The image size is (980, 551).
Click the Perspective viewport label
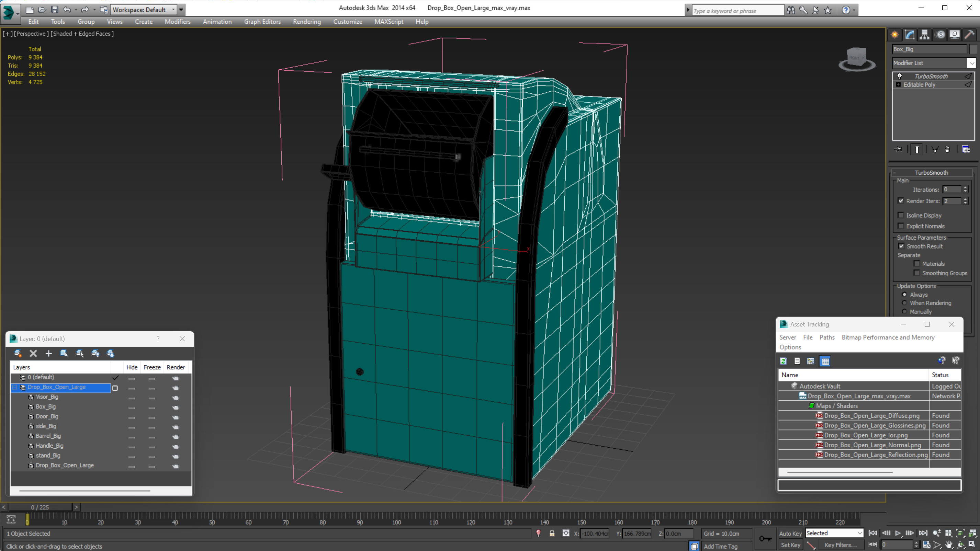coord(31,33)
